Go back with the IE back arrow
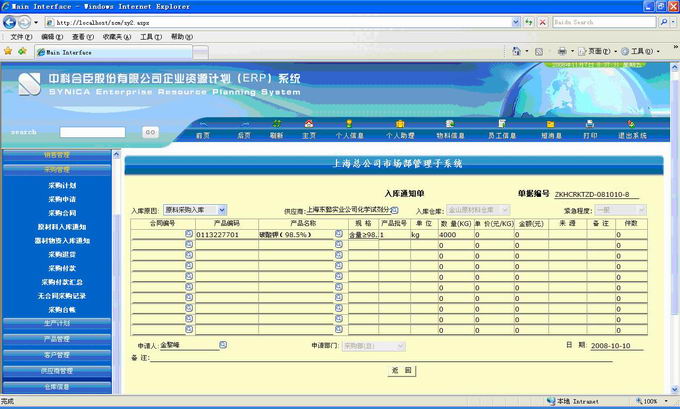Screen dimensions: 680x409 point(10,22)
